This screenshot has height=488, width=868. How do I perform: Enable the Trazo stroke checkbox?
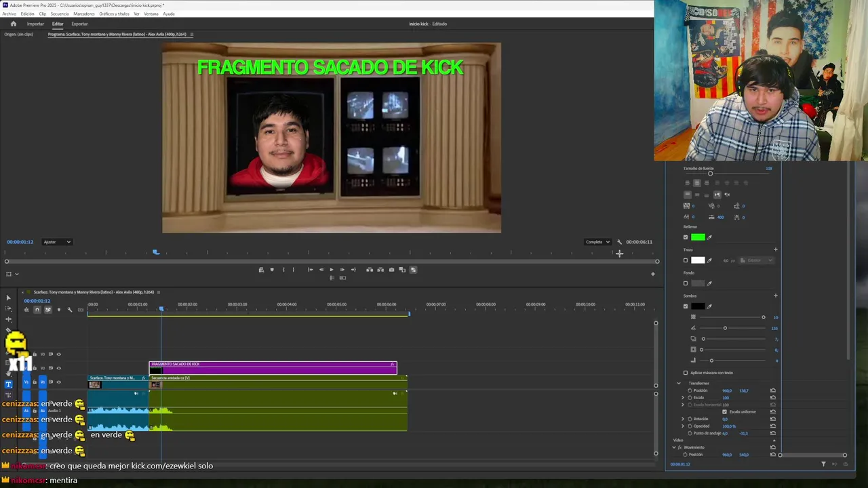coord(686,260)
